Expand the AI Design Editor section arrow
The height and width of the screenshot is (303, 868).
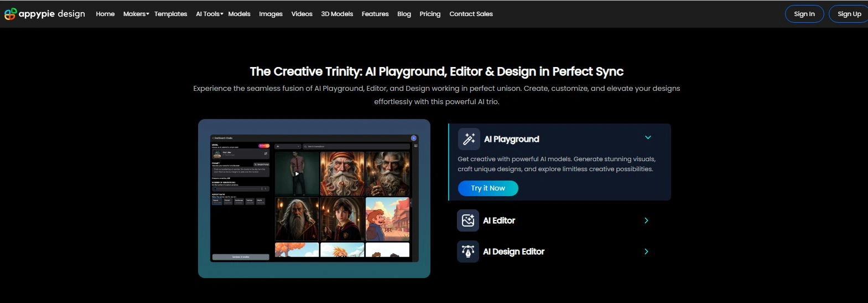click(646, 251)
